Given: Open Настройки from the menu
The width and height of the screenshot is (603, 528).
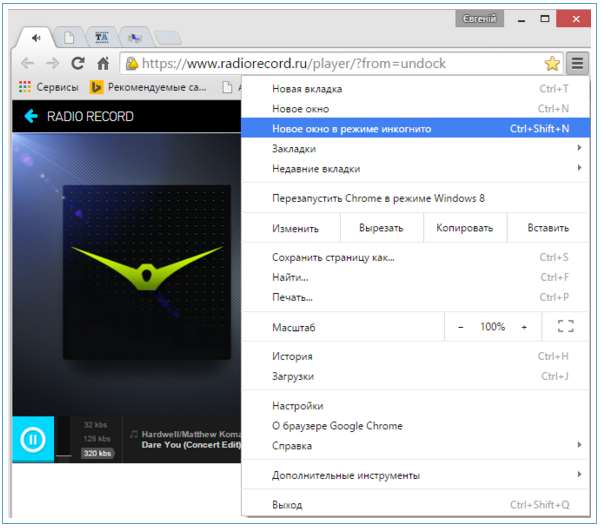Looking at the screenshot, I should tap(298, 406).
